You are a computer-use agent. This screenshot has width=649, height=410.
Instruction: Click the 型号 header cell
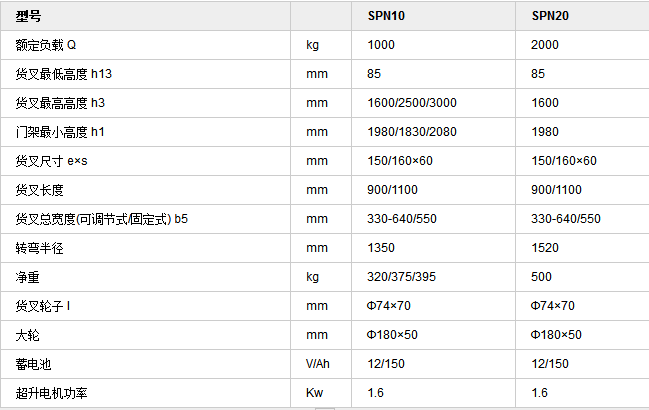(x=28, y=16)
